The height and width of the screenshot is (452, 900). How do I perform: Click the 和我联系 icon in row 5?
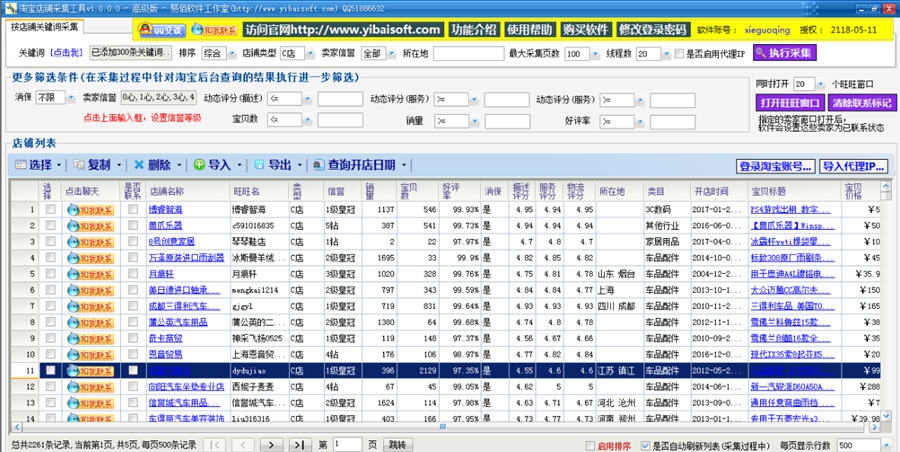90,274
